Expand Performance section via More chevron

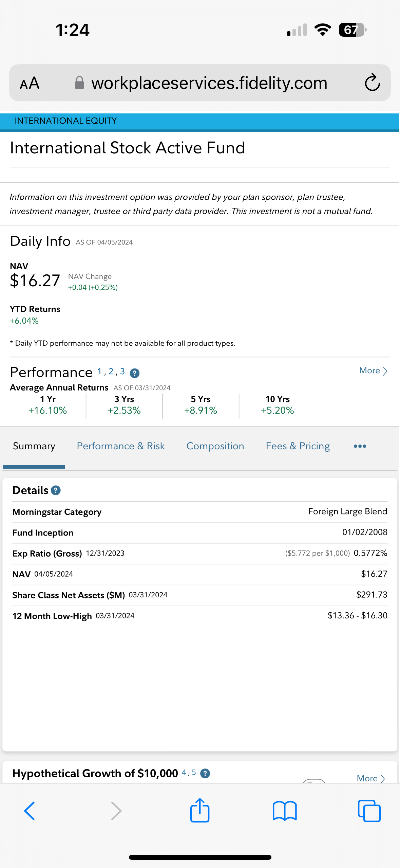373,371
